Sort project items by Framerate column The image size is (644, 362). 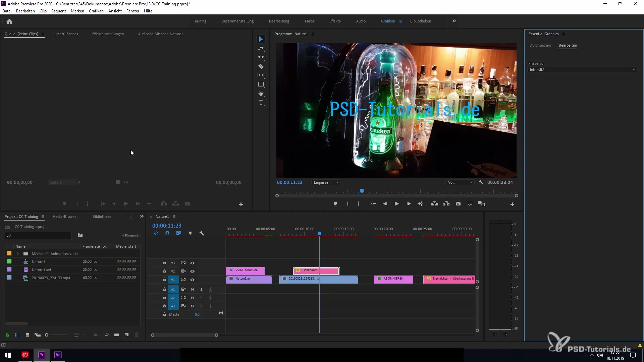pos(91,246)
